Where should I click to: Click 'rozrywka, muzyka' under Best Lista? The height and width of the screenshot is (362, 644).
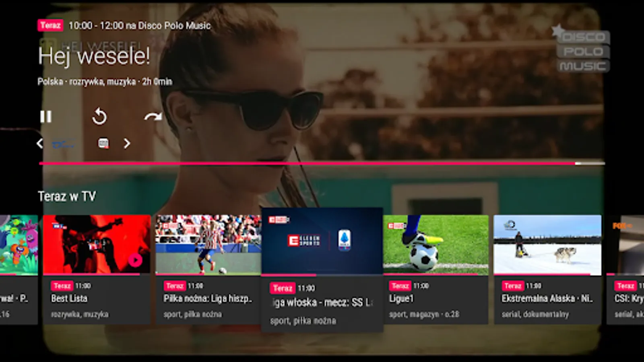point(80,314)
